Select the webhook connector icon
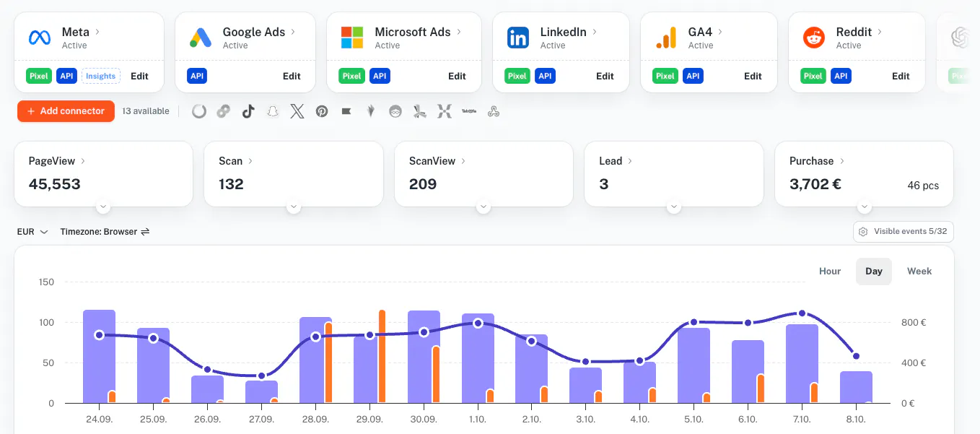This screenshot has height=434, width=980. click(494, 111)
